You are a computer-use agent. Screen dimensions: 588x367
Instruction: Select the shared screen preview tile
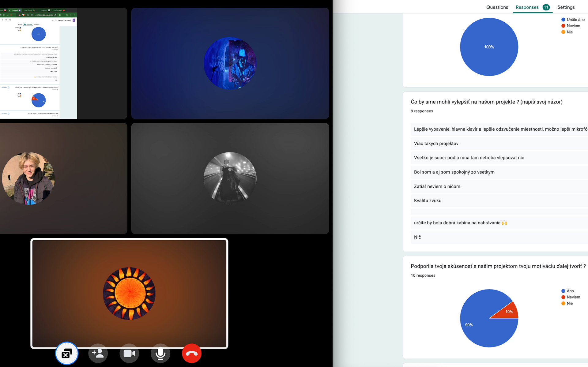(x=63, y=63)
